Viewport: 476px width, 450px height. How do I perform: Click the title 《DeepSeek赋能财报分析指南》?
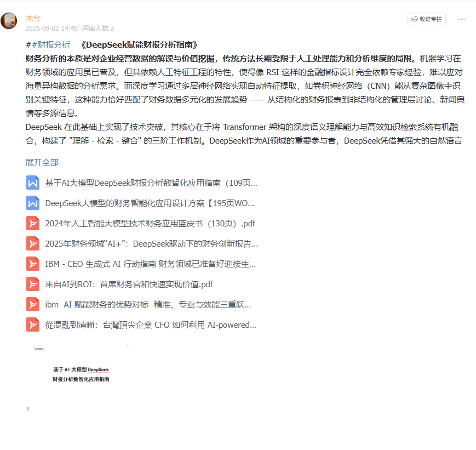pos(139,45)
